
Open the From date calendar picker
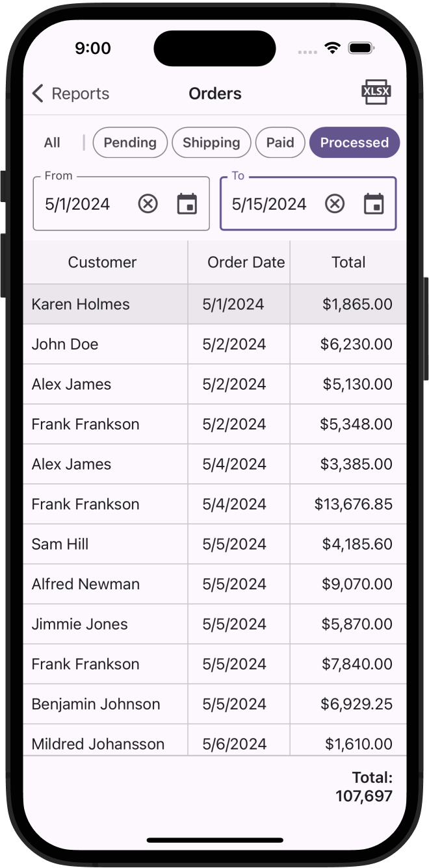[x=187, y=204]
